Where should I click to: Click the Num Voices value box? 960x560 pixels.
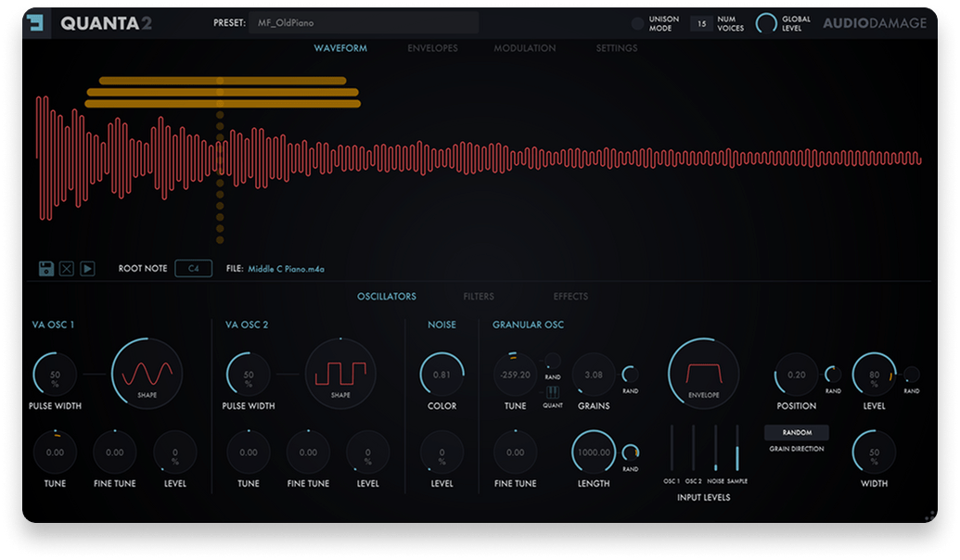(700, 24)
